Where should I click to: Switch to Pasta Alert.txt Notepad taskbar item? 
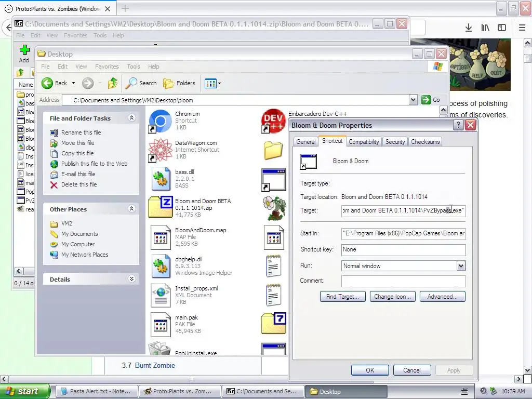[x=96, y=391]
